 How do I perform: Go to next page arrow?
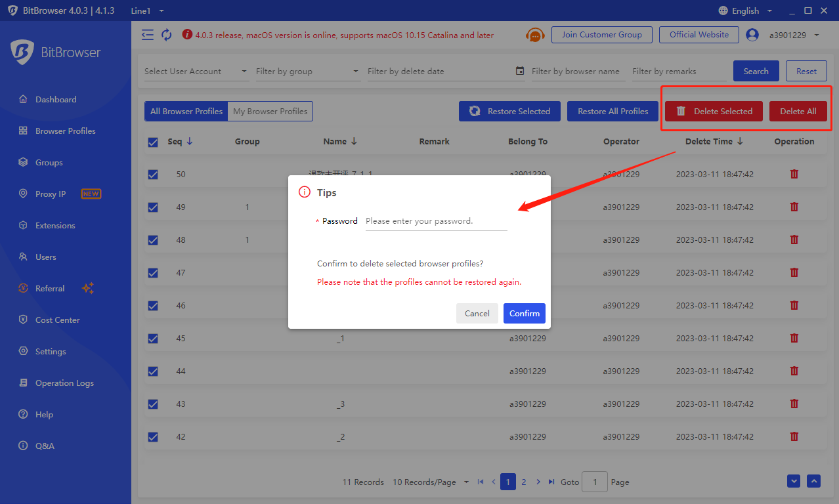click(538, 482)
